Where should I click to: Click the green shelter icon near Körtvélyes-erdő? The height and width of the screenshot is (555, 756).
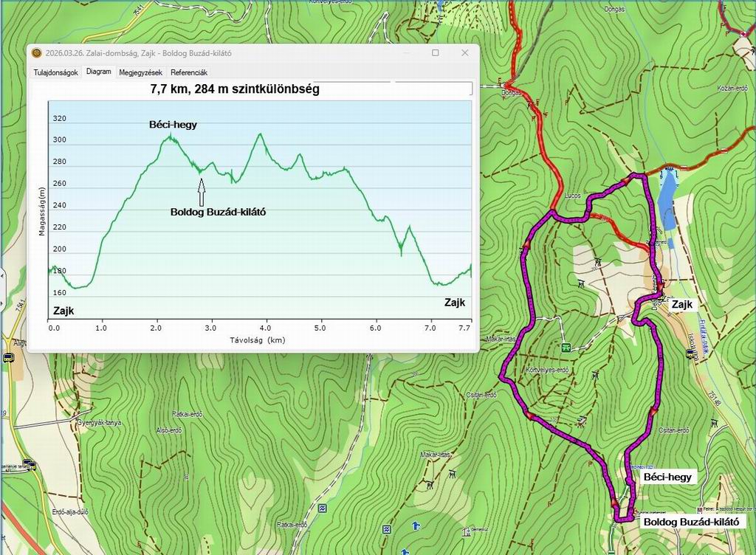566,348
